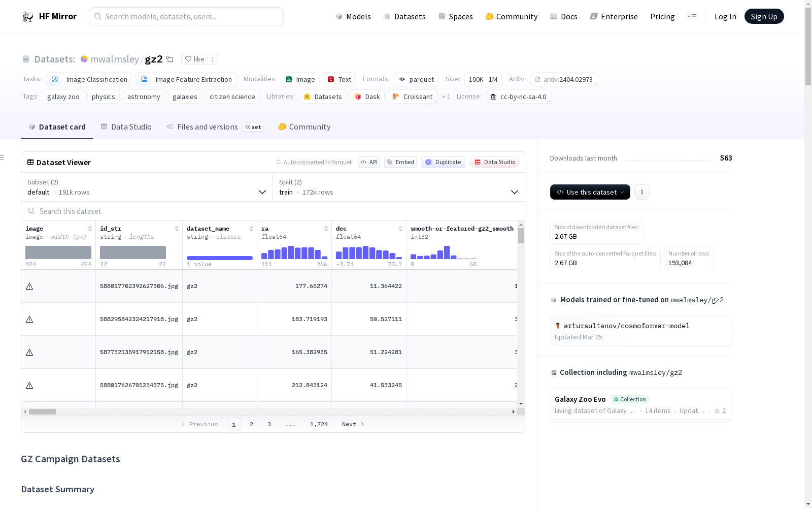Click the galaxy zoo tag
This screenshot has width=812, height=508.
[x=63, y=97]
